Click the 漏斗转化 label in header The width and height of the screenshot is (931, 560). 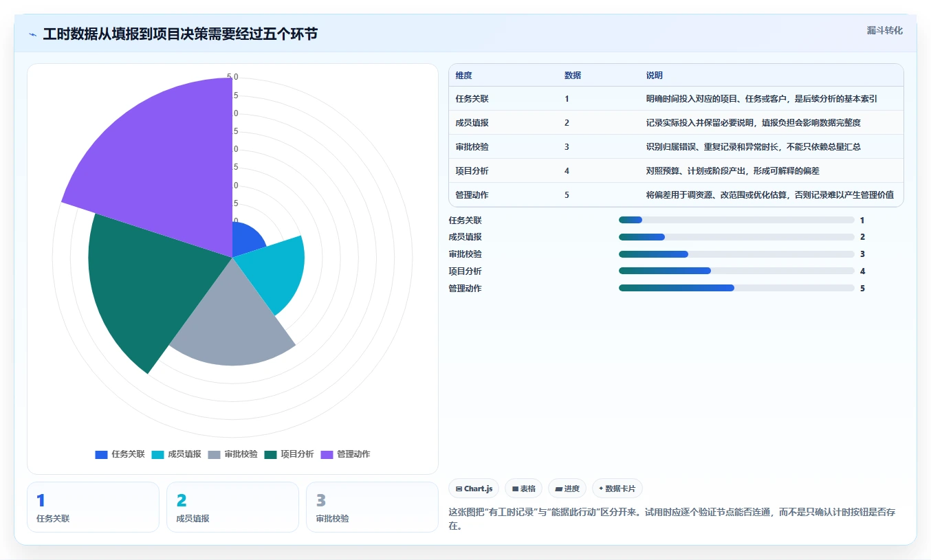coord(884,30)
